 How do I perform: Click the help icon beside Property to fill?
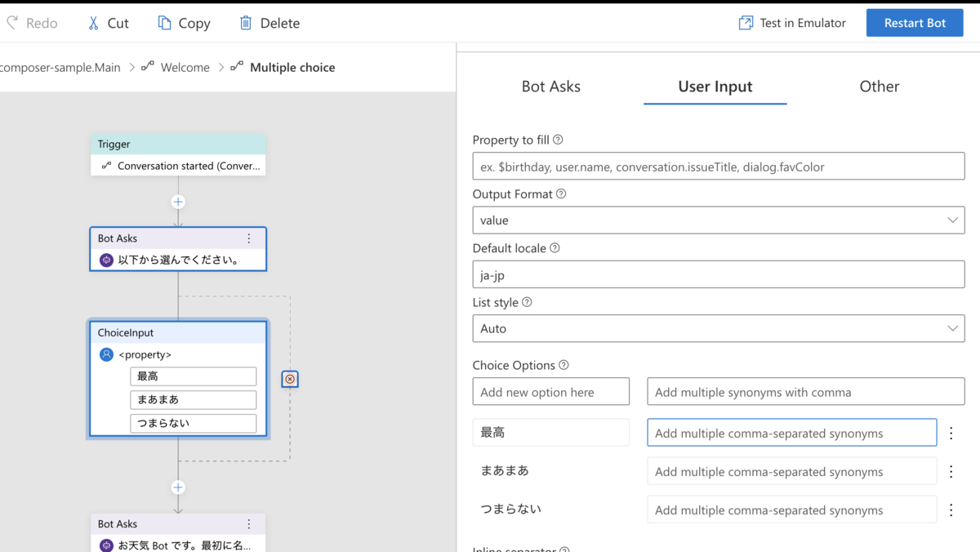(x=558, y=140)
